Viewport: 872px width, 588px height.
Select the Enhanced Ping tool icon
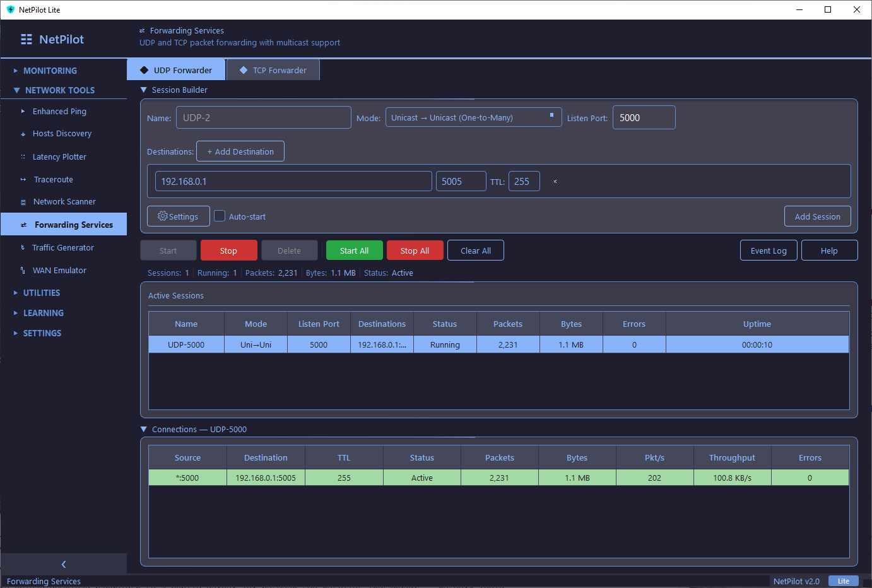23,111
